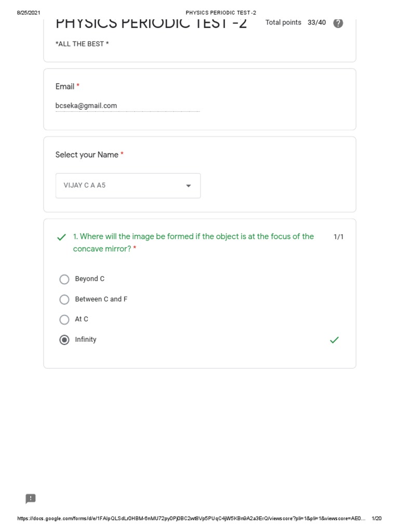Select the Infinity radio button
399x532 pixels.
coord(64,340)
